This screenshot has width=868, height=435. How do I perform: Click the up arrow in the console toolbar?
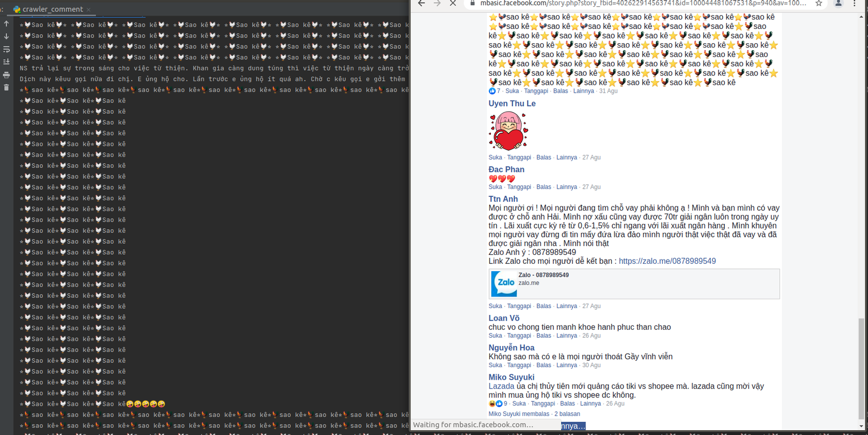(x=6, y=24)
